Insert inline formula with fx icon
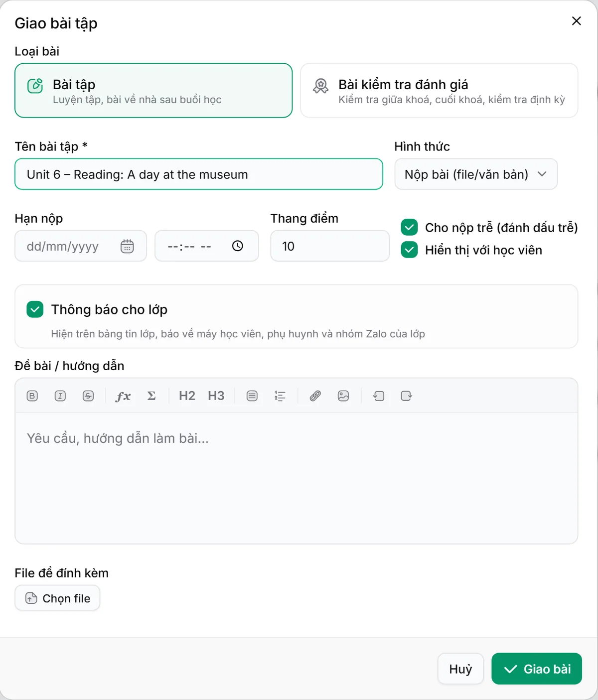 [123, 396]
